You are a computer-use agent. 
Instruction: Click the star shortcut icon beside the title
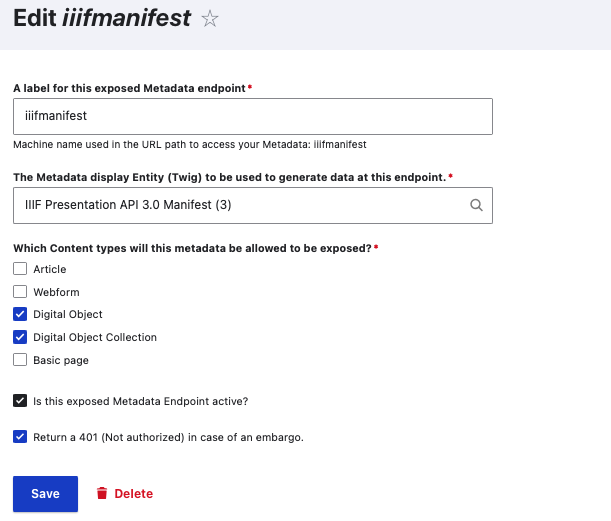(210, 19)
